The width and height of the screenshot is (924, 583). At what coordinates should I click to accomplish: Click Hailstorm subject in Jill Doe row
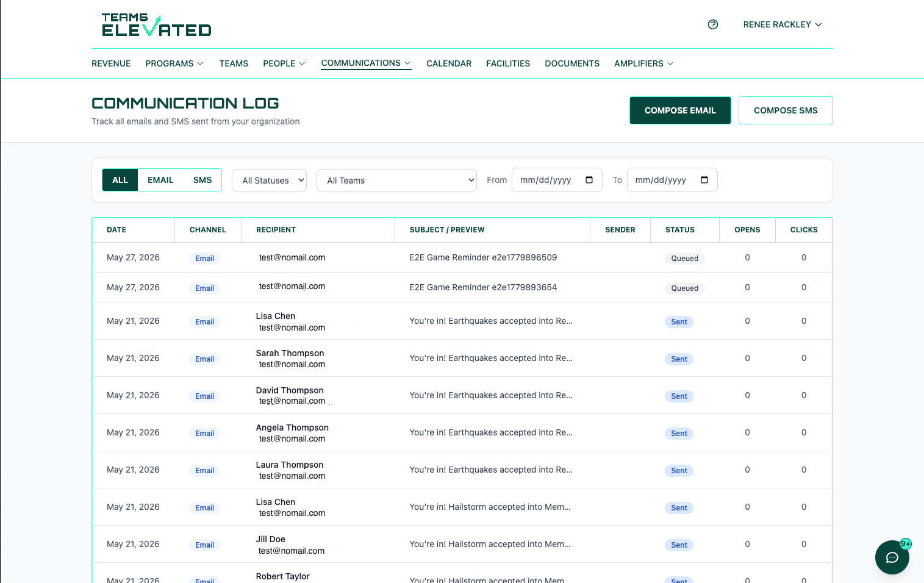[x=490, y=544]
